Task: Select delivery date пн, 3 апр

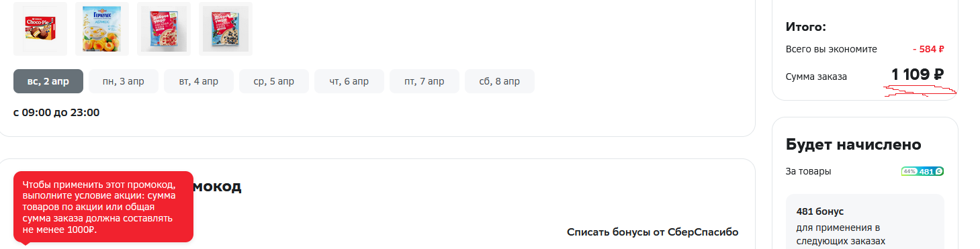Action: [x=124, y=81]
